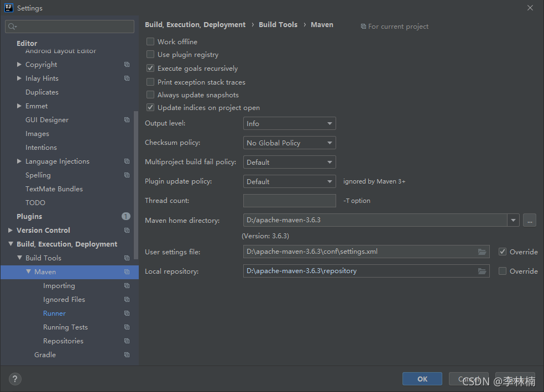This screenshot has width=544, height=392.
Task: Click project-level icon beside Inlay Hints
Action: point(127,79)
